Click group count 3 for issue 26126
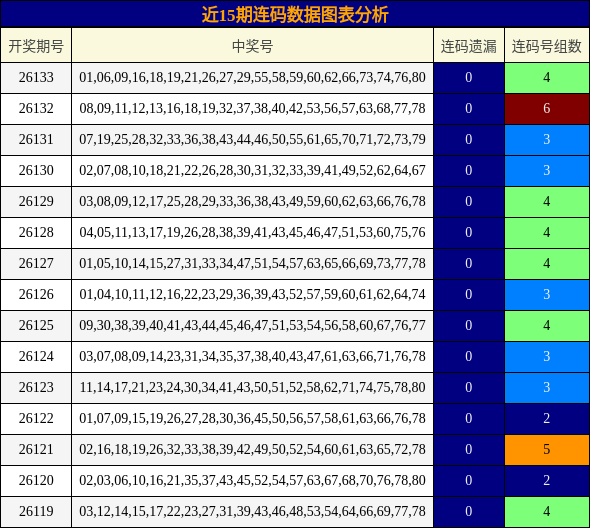The width and height of the screenshot is (590, 528). point(547,294)
